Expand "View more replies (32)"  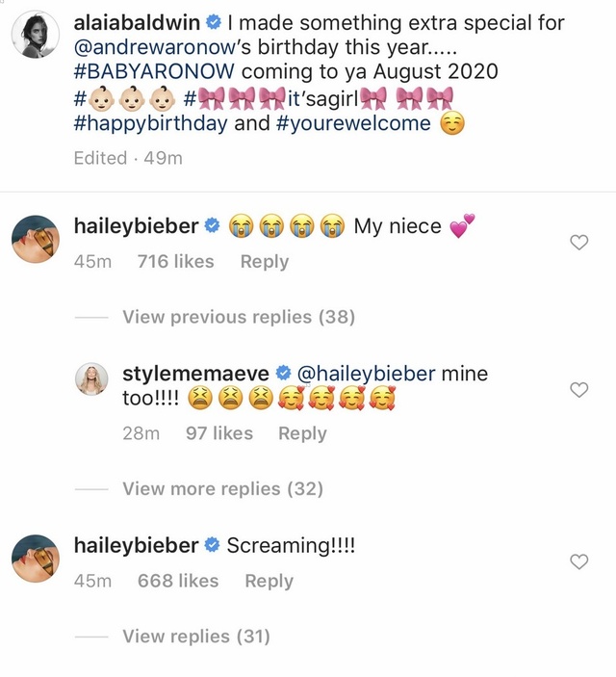click(x=222, y=489)
